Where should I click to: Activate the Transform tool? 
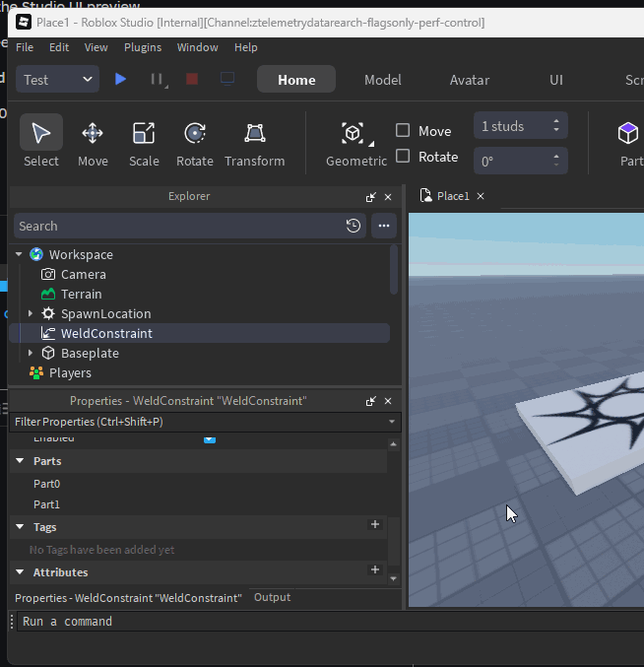[x=255, y=143]
